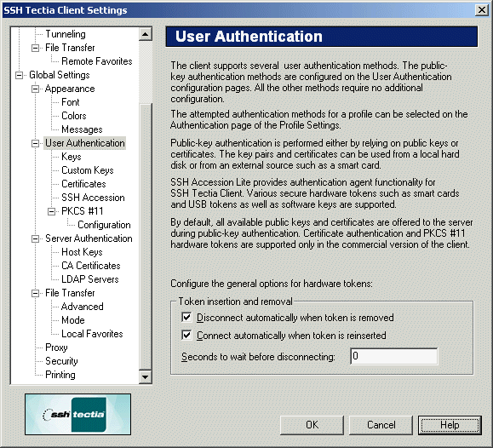Open the CA Certificates page
The height and width of the screenshot is (448, 493).
[91, 266]
